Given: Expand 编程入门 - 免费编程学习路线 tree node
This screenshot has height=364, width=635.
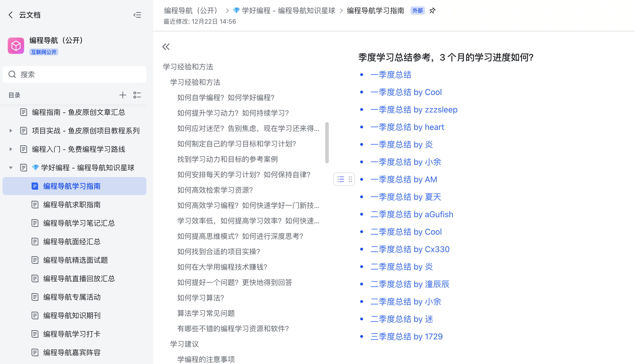Looking at the screenshot, I should [11, 149].
